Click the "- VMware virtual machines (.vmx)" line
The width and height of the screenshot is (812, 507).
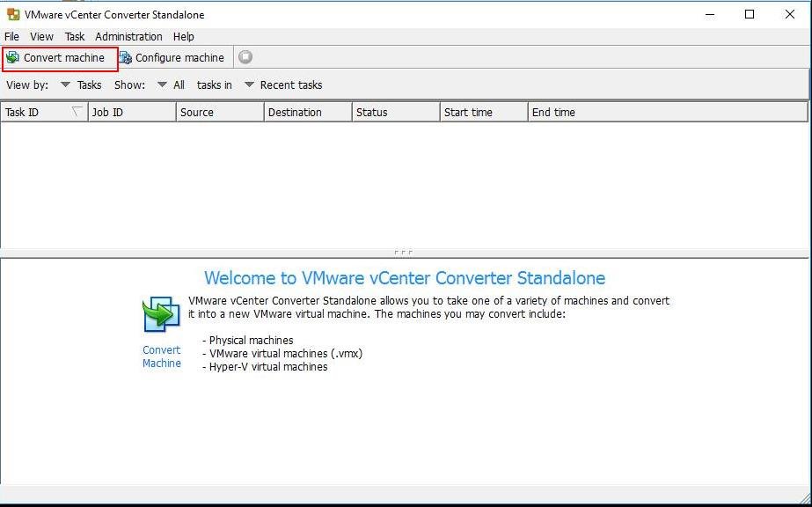pos(282,354)
